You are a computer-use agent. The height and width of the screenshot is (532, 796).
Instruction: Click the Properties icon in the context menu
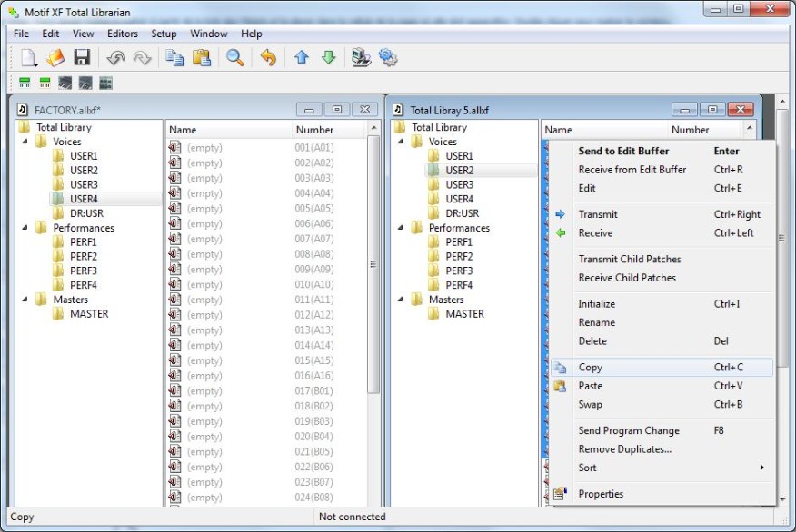click(560, 494)
